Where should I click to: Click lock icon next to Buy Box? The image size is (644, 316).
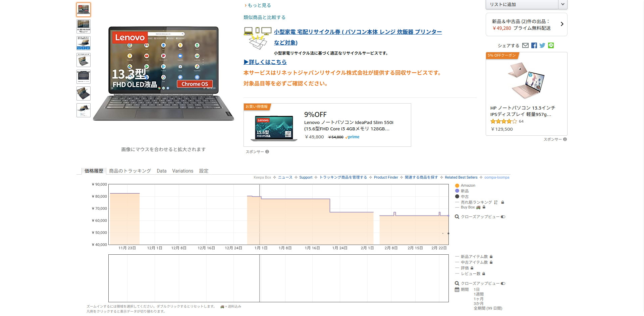click(484, 207)
